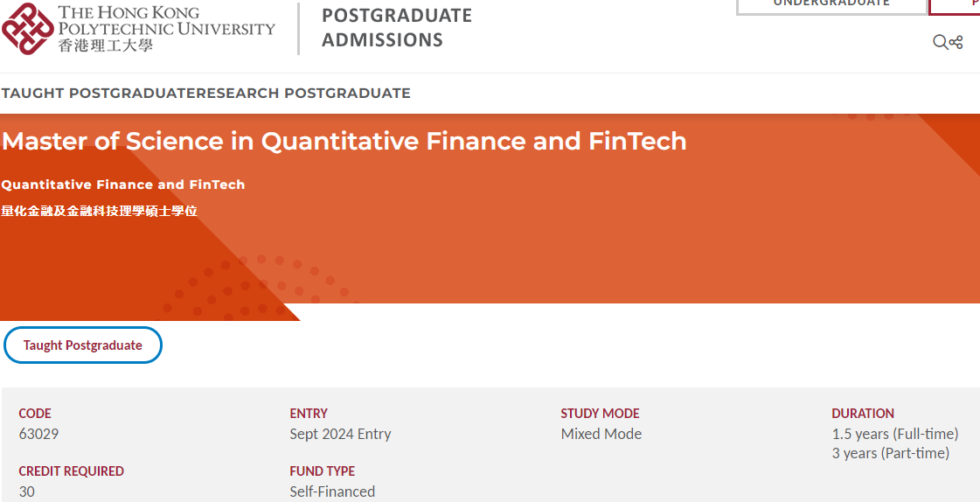Click the 3 years (Part-time) duration
Viewport: 980px width, 502px height.
pyautogui.click(x=890, y=453)
